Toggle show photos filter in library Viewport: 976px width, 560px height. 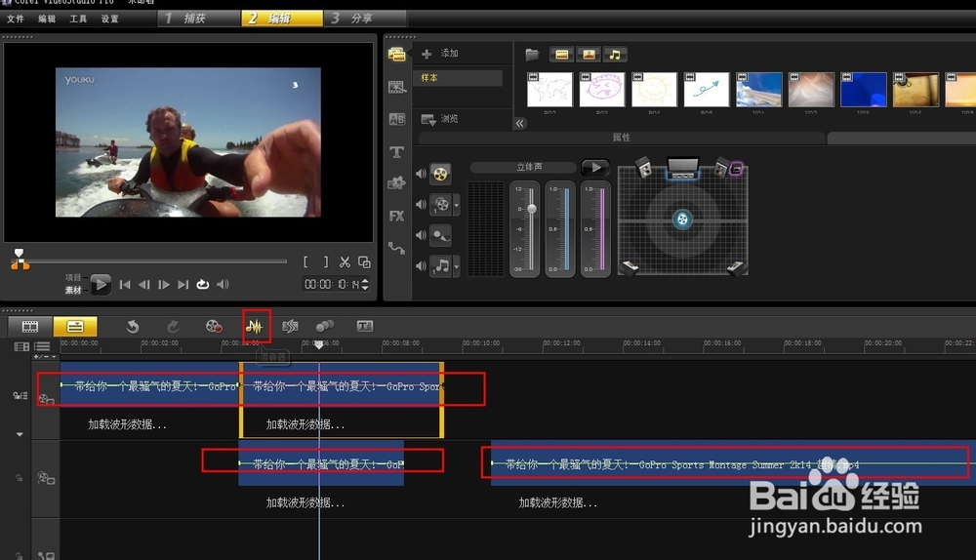click(589, 54)
